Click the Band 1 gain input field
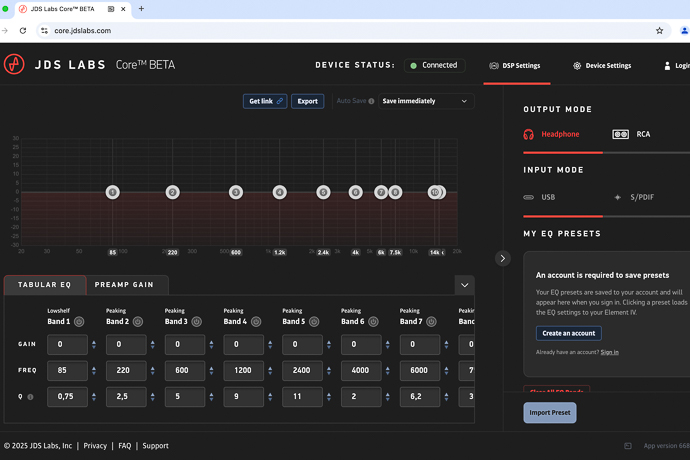 pos(67,345)
